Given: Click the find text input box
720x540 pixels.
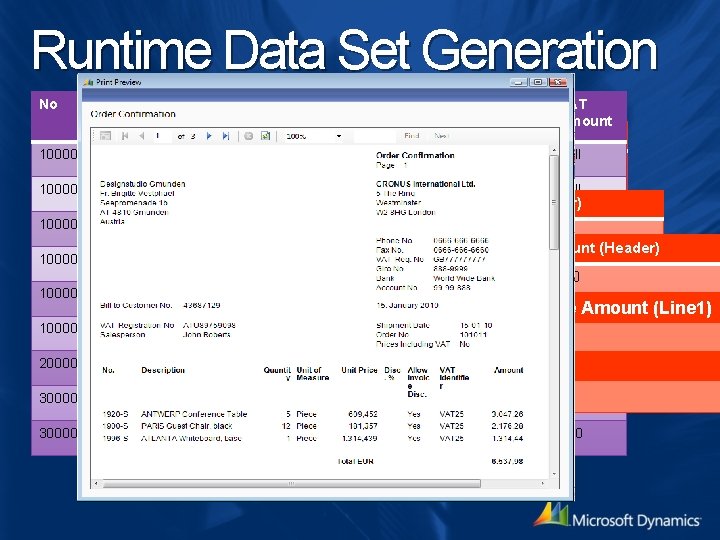Looking at the screenshot, I should coord(375,136).
